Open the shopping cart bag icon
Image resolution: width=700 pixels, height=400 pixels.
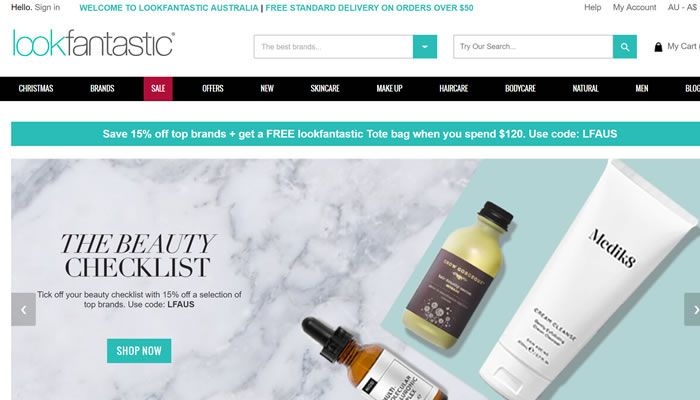[658, 47]
